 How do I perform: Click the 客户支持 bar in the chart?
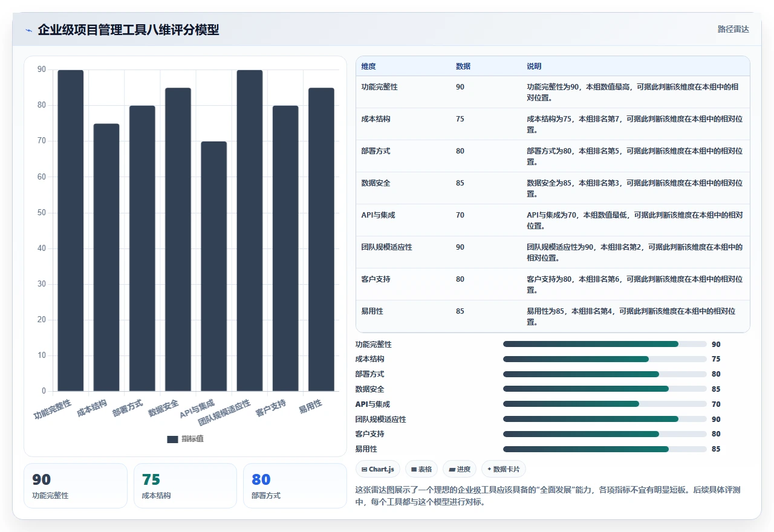(285, 248)
